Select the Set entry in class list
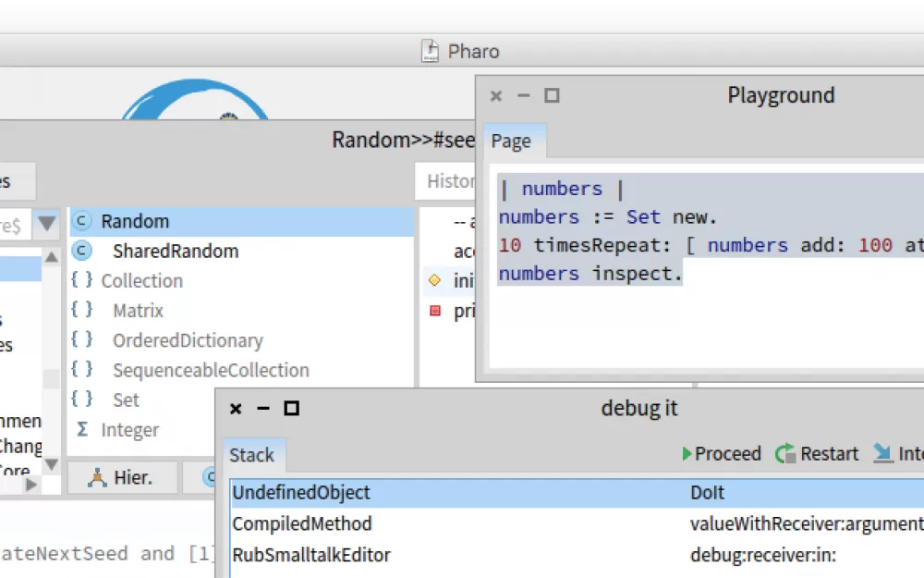The height and width of the screenshot is (578, 924). (126, 400)
